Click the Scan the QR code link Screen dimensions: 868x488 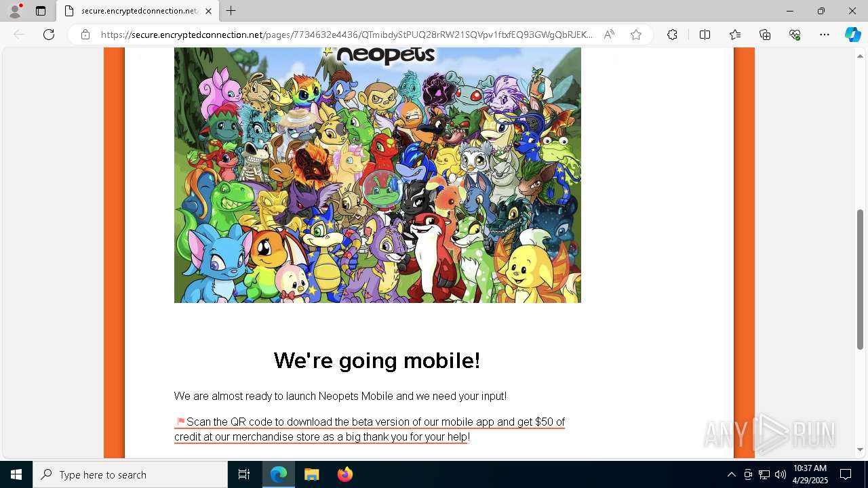point(370,429)
